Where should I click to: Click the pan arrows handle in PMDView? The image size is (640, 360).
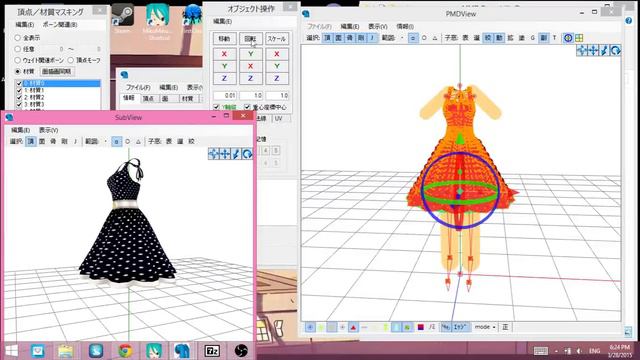[593, 50]
